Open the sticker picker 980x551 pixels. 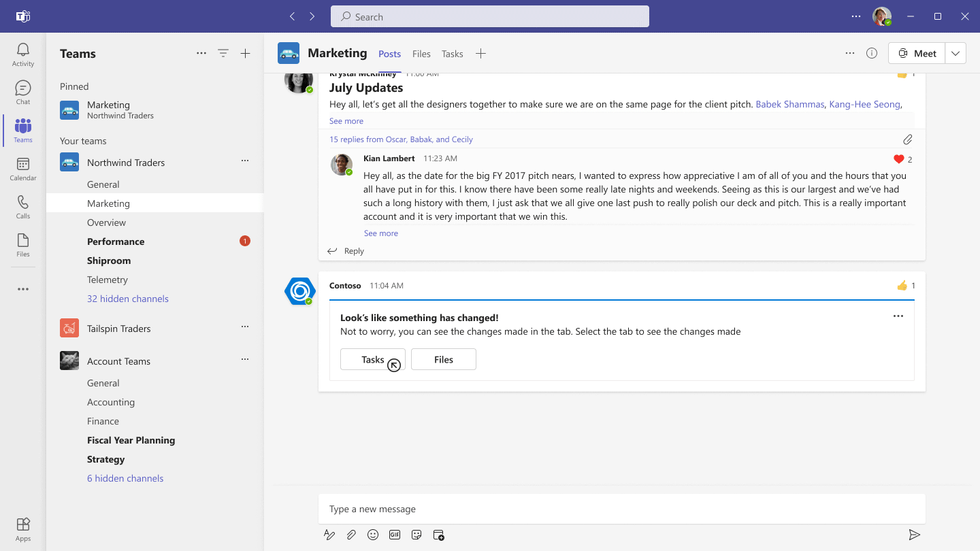tap(416, 535)
